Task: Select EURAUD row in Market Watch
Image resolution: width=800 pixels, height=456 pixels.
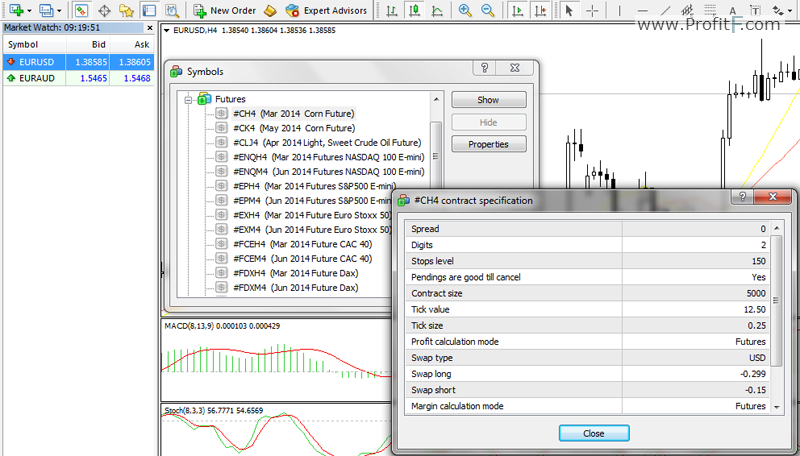Action: 79,78
